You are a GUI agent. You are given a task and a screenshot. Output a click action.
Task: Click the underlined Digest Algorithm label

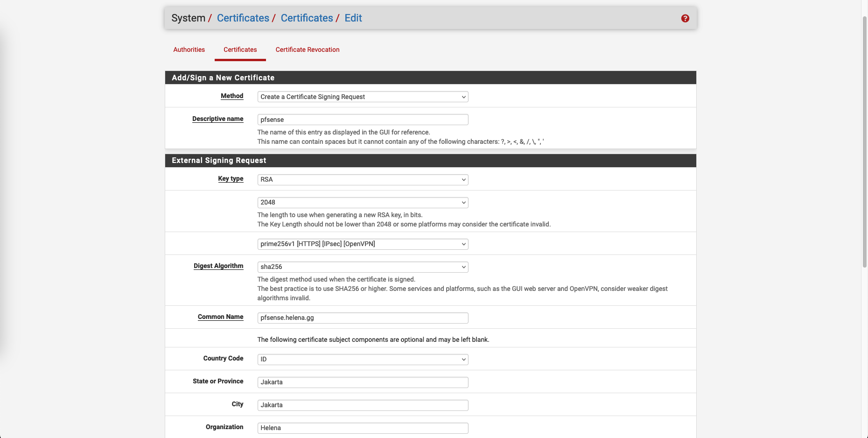coord(218,266)
